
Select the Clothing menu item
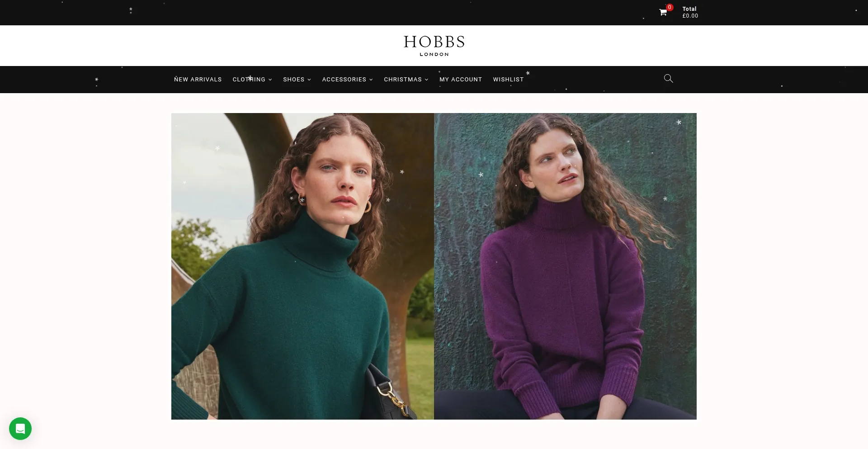249,79
